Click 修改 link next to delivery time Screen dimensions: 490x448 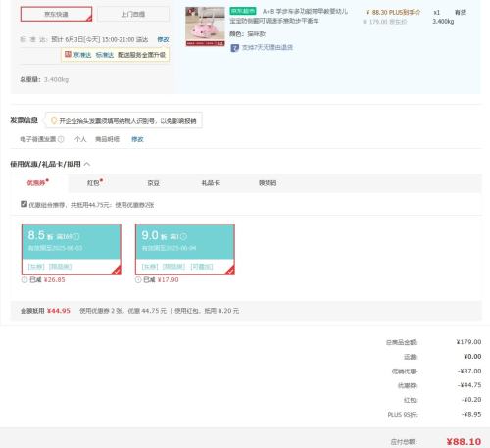[x=163, y=39]
